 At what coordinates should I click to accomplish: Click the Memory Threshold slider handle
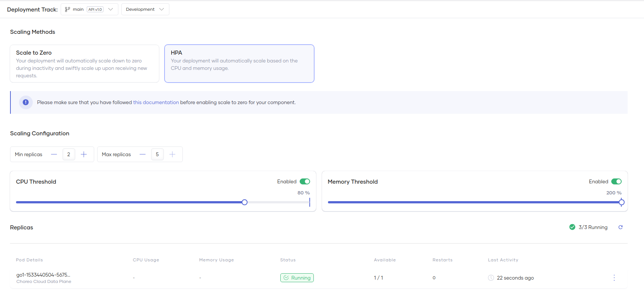[621, 202]
